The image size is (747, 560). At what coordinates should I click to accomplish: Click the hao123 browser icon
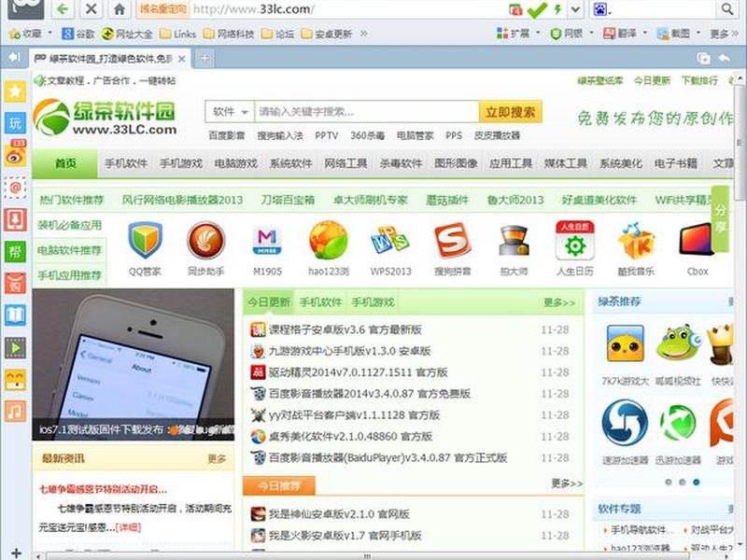tap(329, 241)
